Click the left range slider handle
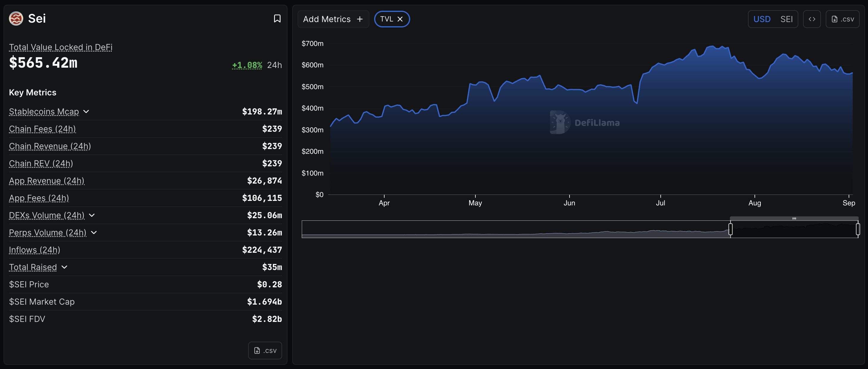Viewport: 868px width, 369px height. [730, 230]
